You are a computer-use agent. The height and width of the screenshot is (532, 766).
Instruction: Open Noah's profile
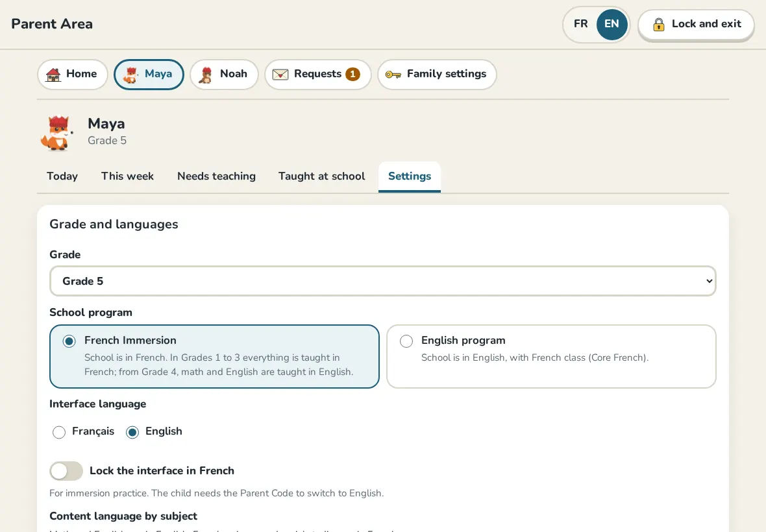click(x=224, y=74)
